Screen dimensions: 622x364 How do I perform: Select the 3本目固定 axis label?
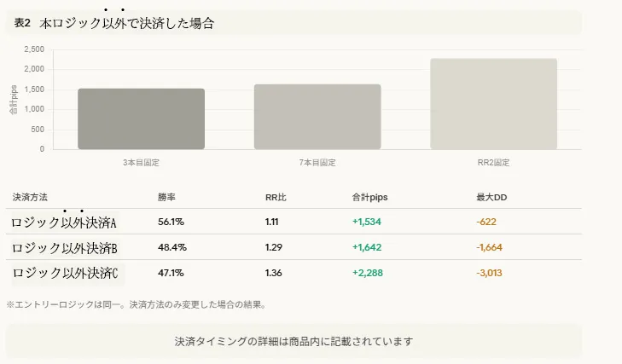tap(141, 162)
